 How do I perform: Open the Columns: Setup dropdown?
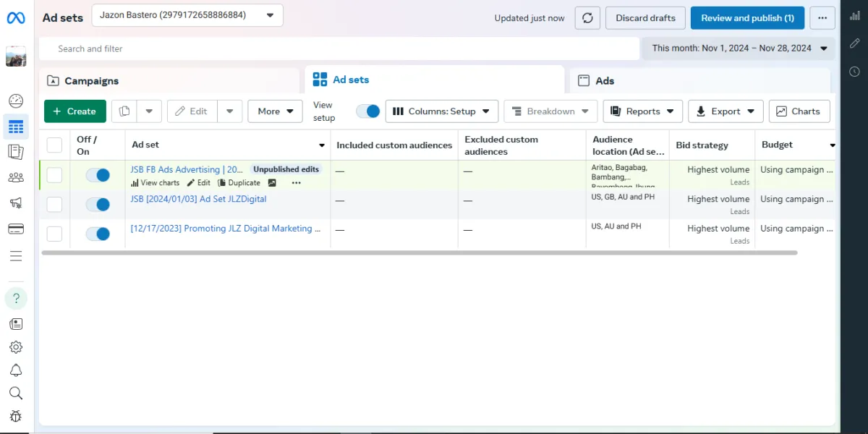pos(442,111)
